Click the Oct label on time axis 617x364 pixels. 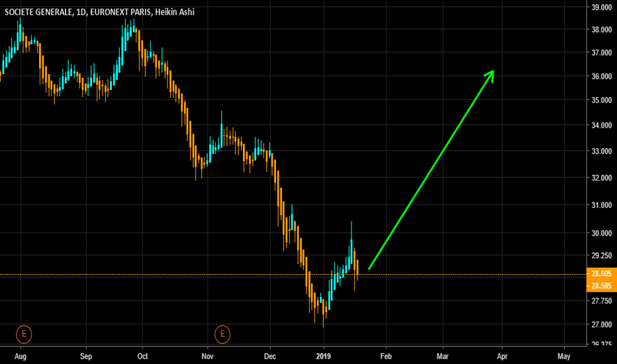(142, 357)
